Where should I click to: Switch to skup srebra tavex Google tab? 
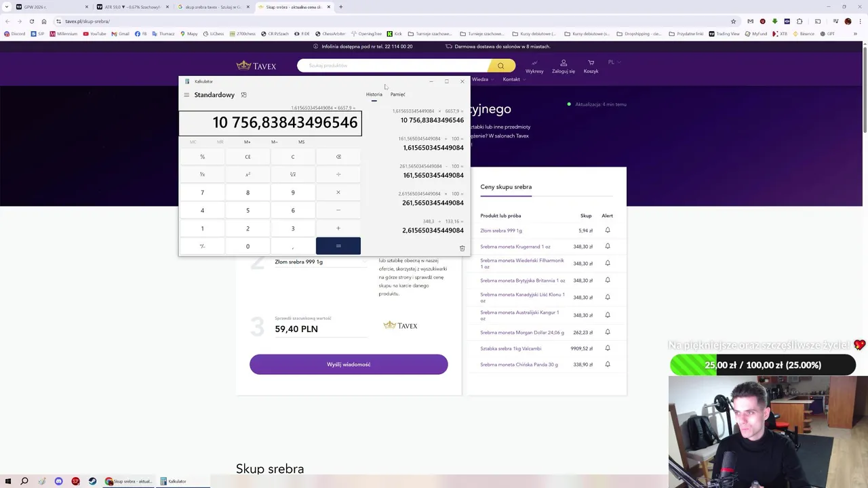point(212,7)
